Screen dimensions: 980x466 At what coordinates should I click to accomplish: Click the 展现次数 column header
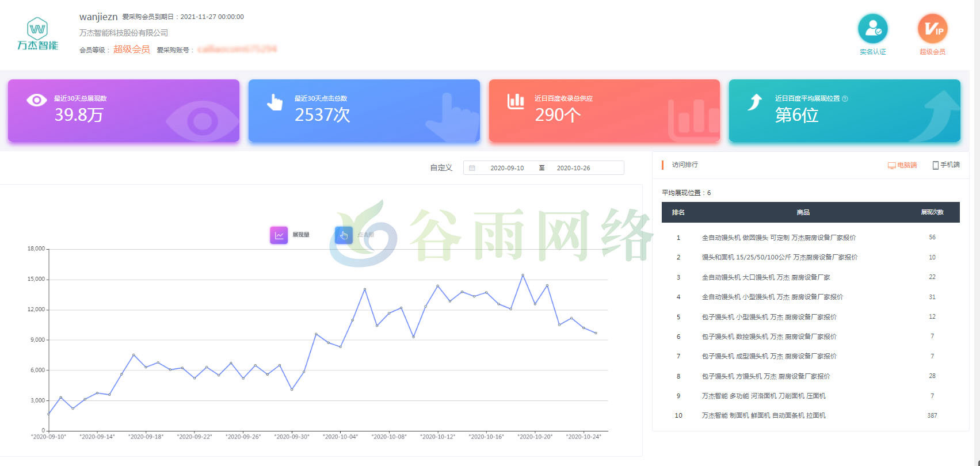(932, 212)
